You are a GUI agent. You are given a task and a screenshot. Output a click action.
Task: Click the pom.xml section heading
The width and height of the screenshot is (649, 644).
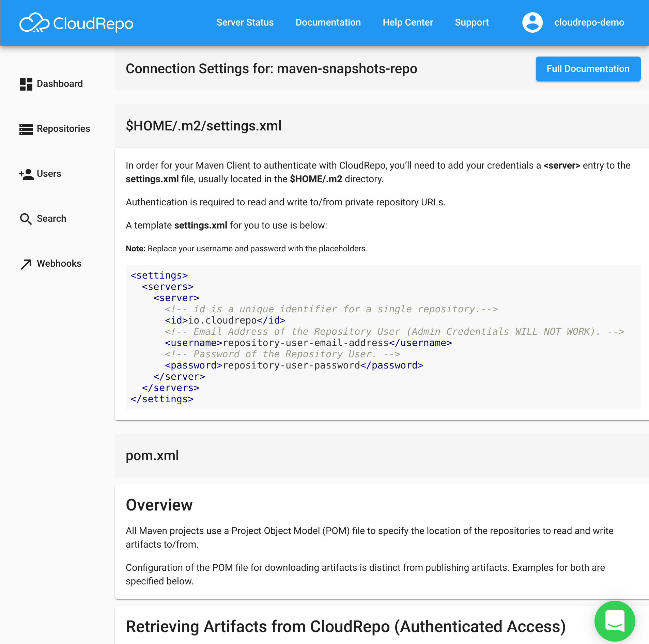[152, 456]
